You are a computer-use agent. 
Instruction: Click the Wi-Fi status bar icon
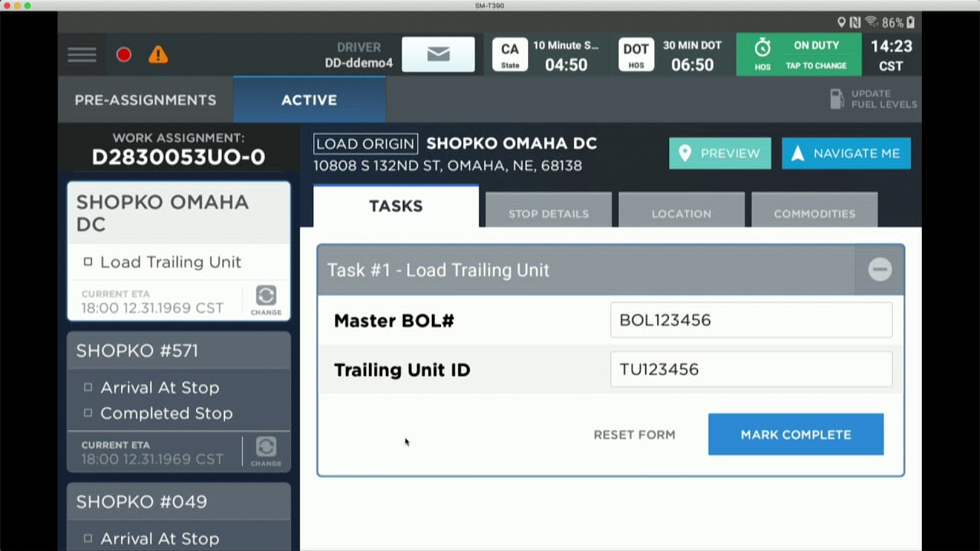871,23
